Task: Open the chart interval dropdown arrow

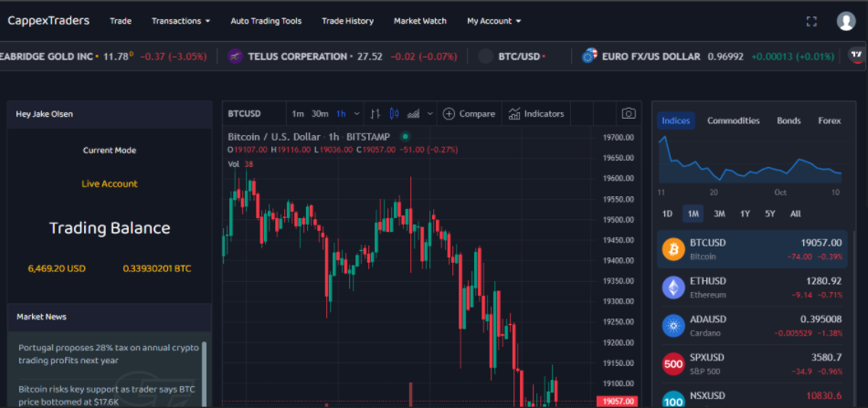Action: (x=355, y=114)
